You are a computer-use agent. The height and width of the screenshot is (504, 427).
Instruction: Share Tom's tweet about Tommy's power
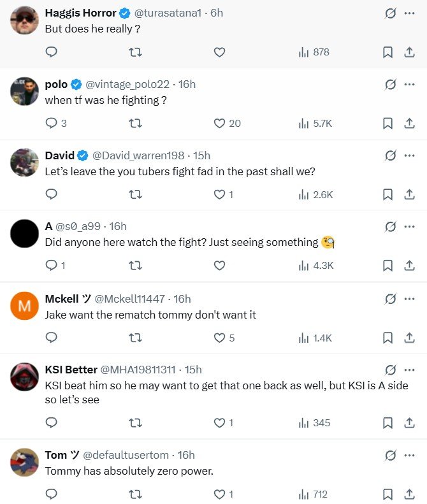coord(410,494)
